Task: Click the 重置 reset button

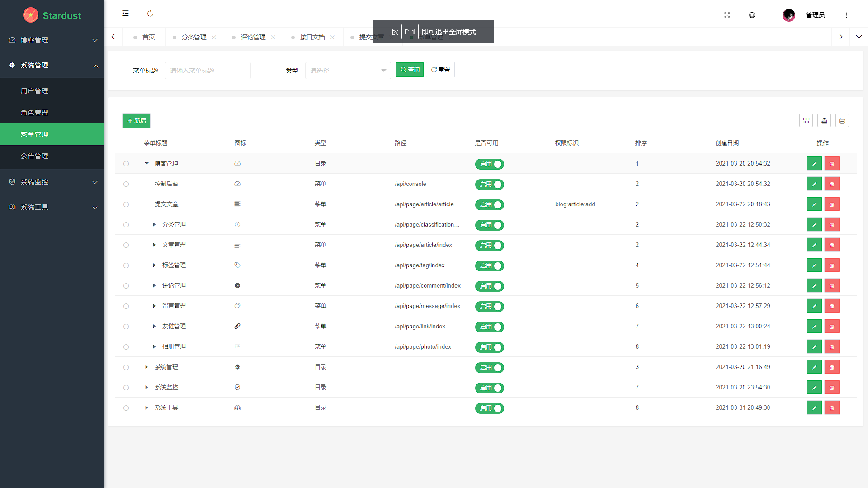Action: tap(440, 70)
